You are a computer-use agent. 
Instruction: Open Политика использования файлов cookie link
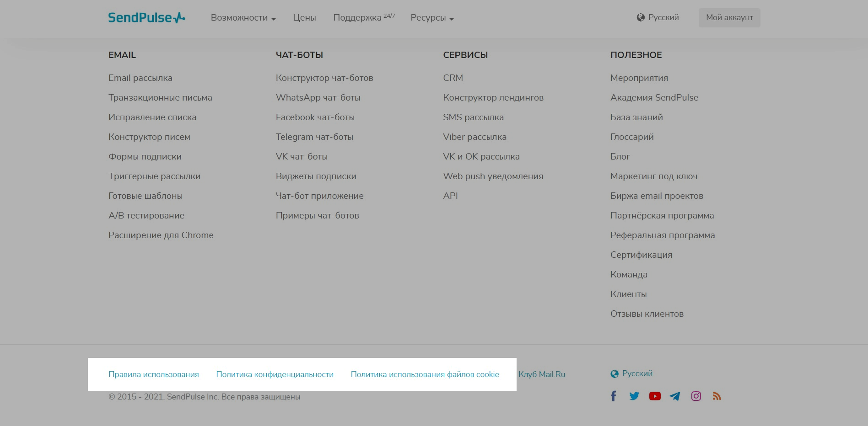[425, 374]
